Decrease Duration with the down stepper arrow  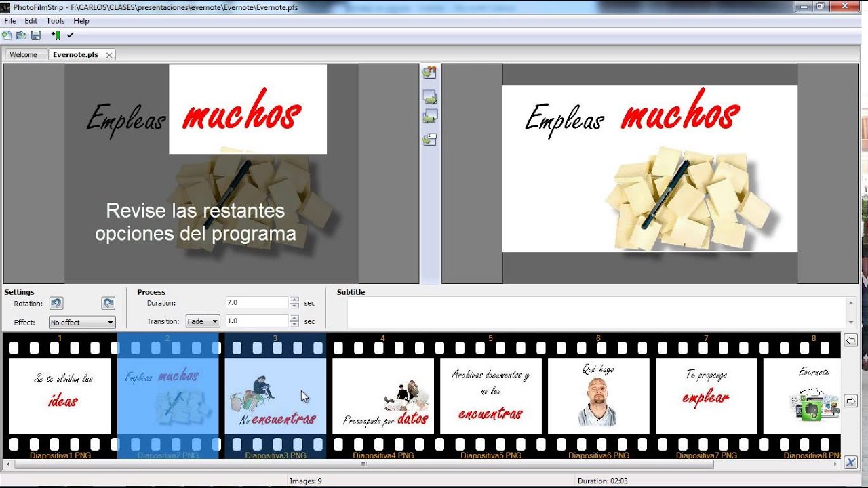pos(294,306)
